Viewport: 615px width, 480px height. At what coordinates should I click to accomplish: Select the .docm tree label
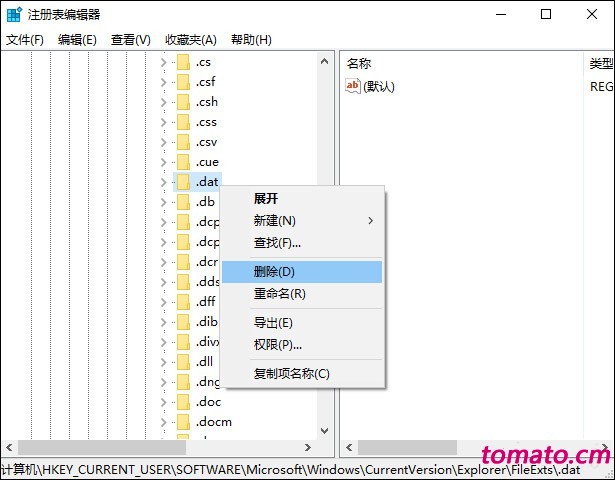tap(214, 422)
